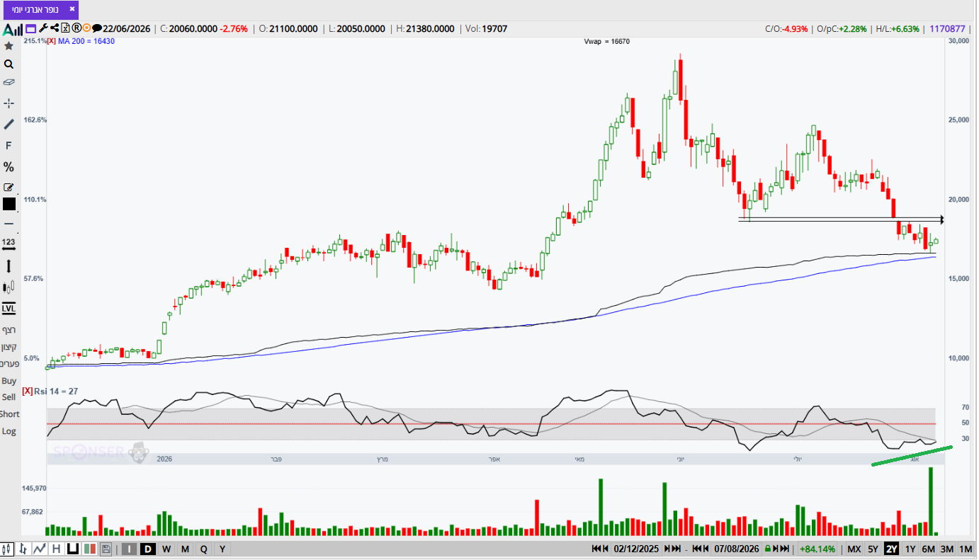Viewport: 979px width, 560px height.
Task: Remove the Rsi 14 indicator via [X]
Action: tap(27, 391)
